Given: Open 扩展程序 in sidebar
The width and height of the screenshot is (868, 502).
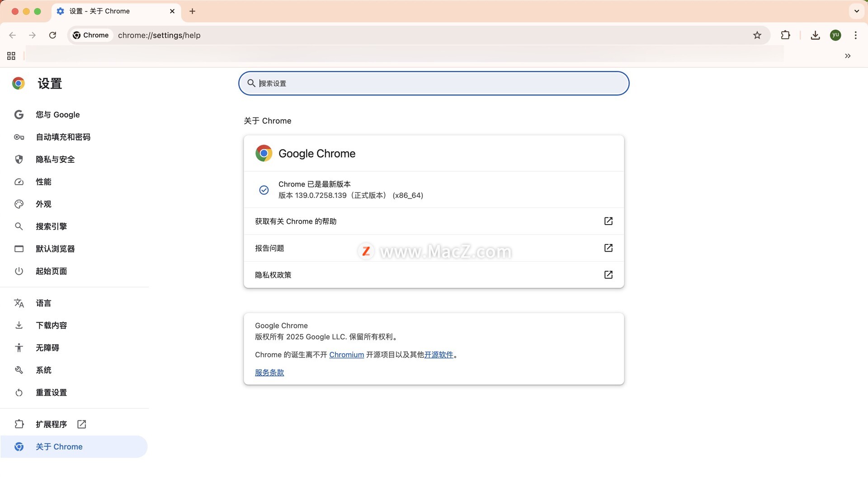Looking at the screenshot, I should click(74, 424).
